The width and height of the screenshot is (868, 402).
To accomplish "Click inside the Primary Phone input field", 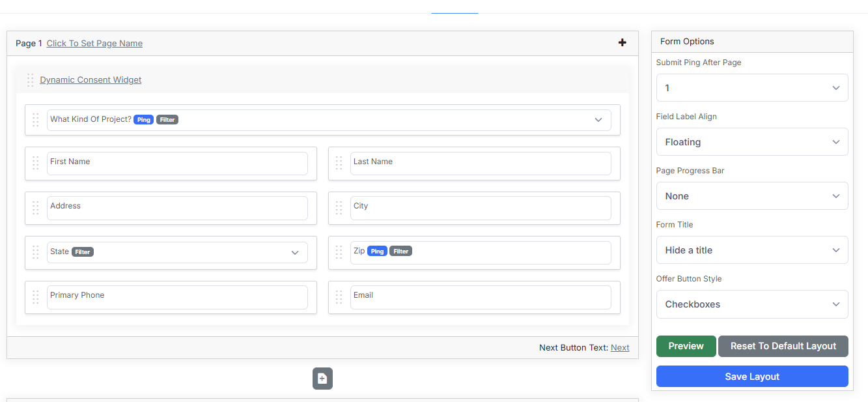I will [x=177, y=297].
